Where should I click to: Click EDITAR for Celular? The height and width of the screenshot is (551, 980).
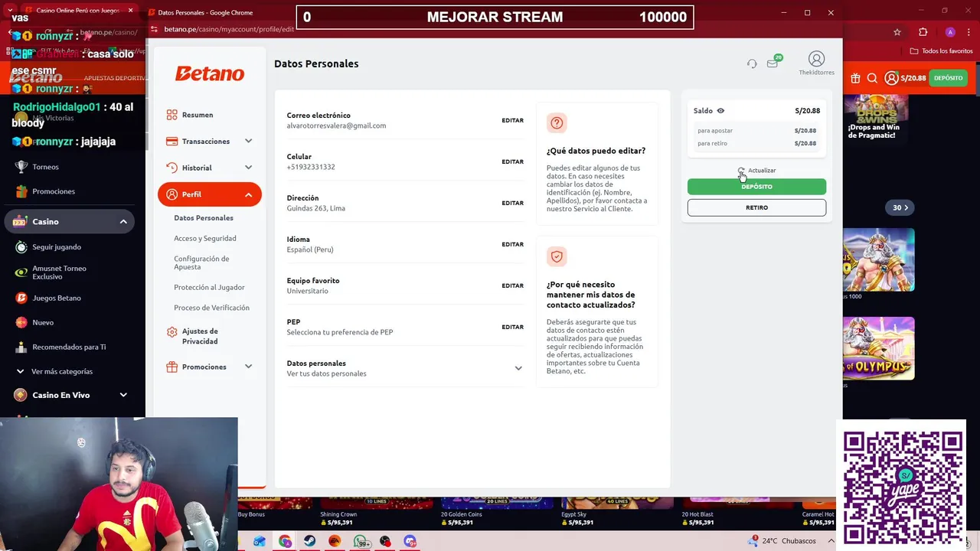click(x=512, y=161)
